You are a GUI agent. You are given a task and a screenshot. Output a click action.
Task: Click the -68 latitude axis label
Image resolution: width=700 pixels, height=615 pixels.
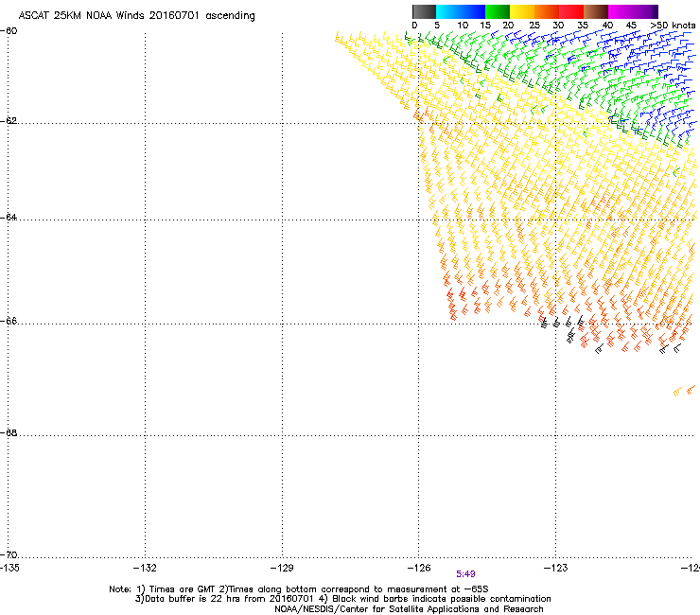click(x=9, y=432)
